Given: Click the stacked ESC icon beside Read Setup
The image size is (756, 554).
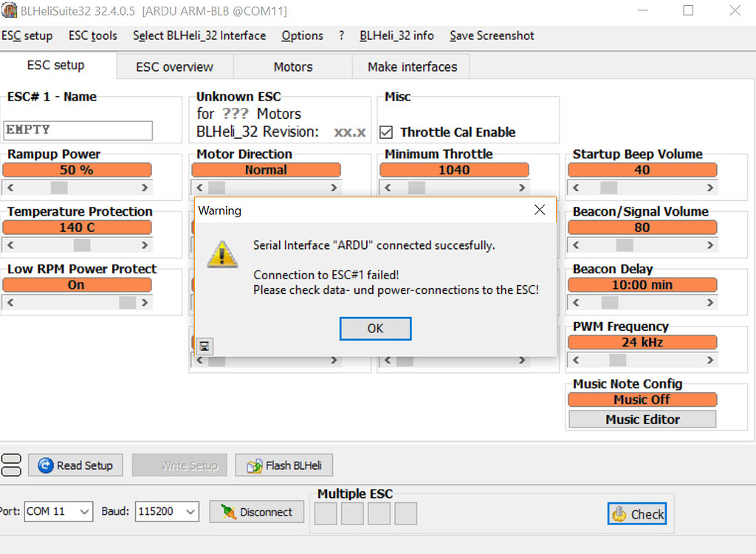Looking at the screenshot, I should (11, 465).
